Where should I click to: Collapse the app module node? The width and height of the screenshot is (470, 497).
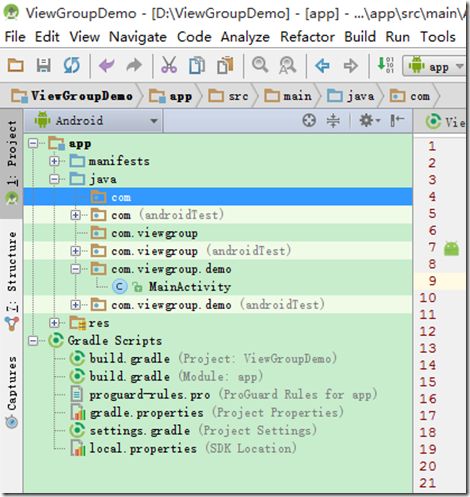tap(33, 143)
